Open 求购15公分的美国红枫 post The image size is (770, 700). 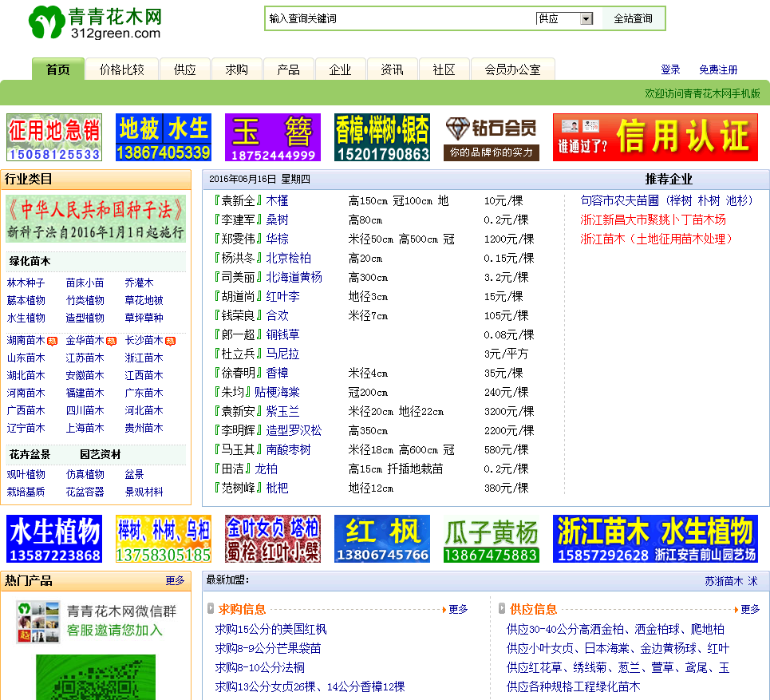(270, 629)
